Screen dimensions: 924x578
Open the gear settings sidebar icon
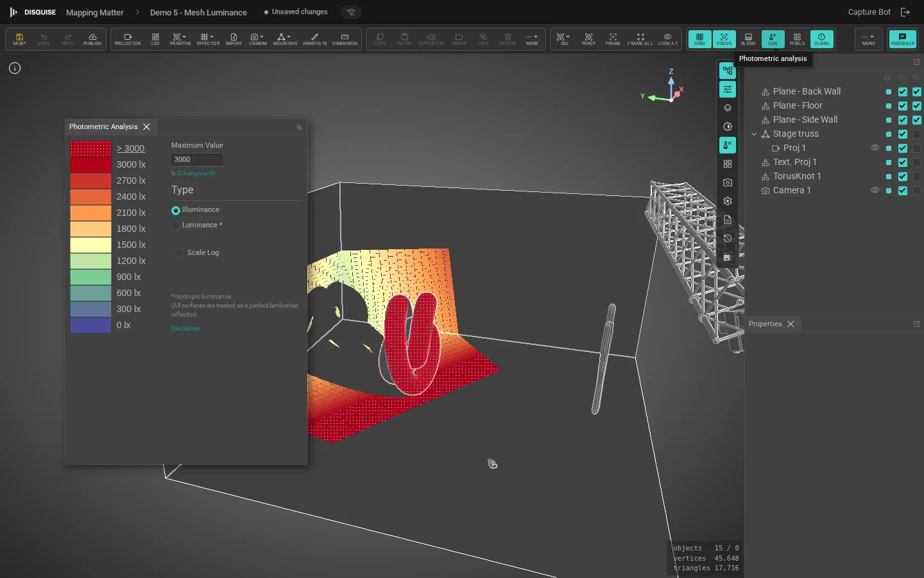pos(728,201)
